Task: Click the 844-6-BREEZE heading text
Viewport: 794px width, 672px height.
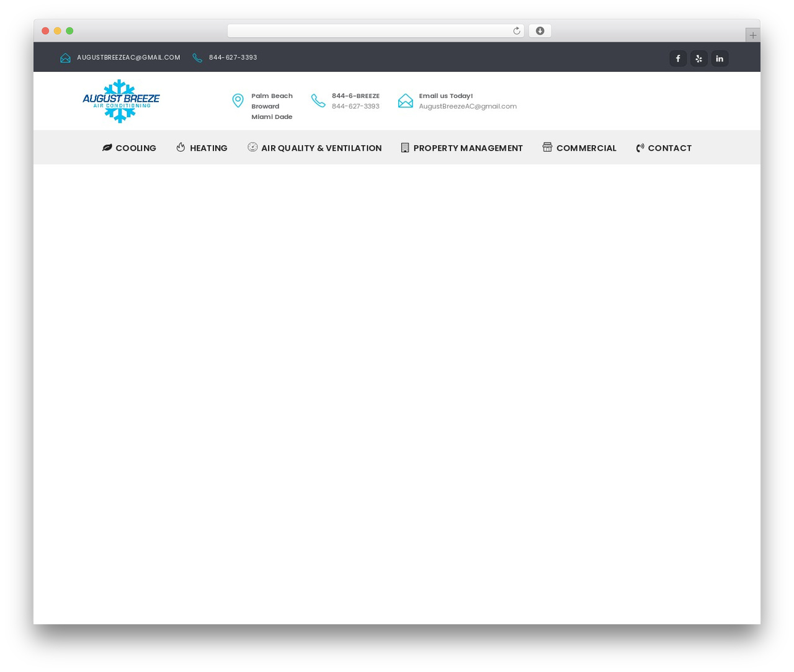Action: pyautogui.click(x=355, y=95)
